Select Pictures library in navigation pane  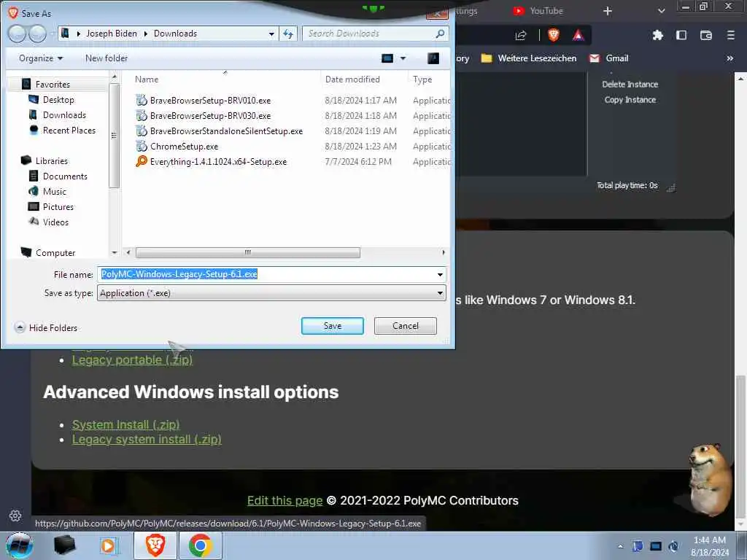(x=58, y=206)
